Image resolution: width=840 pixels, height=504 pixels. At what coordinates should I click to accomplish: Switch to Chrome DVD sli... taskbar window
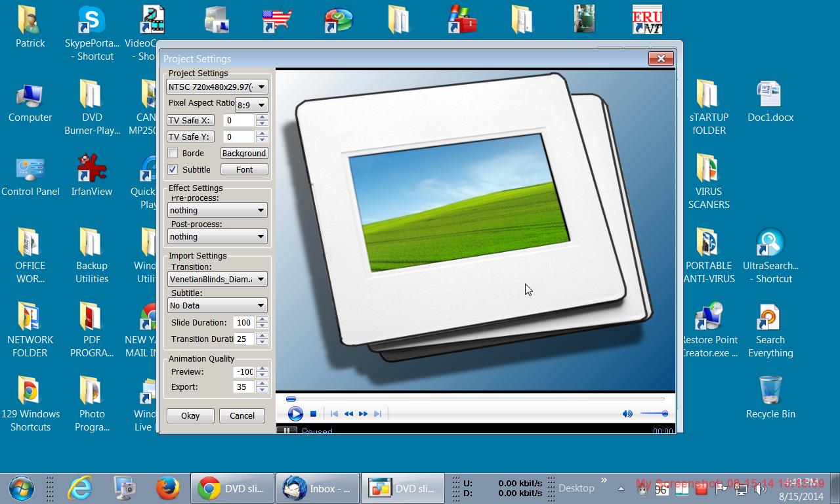(x=232, y=488)
